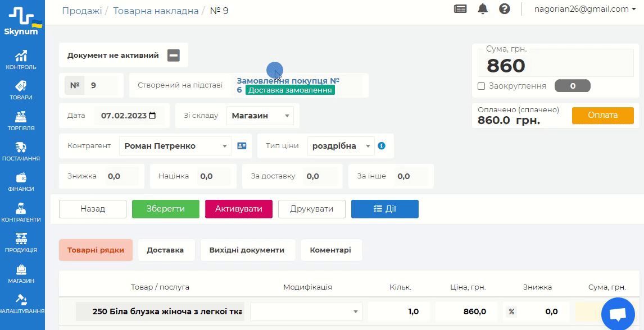Click the Назад button
The height and width of the screenshot is (330, 644).
(93, 209)
